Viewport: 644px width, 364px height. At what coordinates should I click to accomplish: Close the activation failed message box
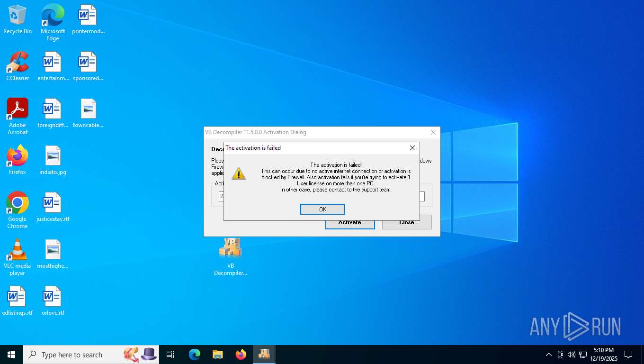(412, 148)
